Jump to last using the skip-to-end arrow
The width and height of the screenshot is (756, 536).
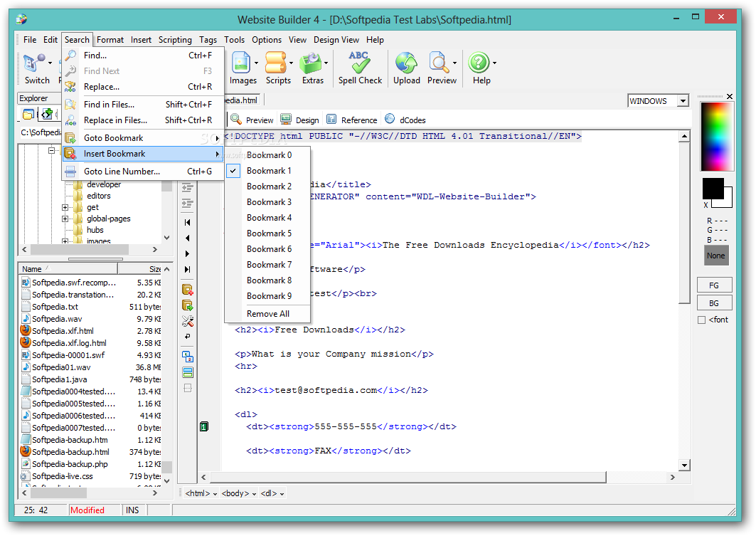(x=188, y=269)
